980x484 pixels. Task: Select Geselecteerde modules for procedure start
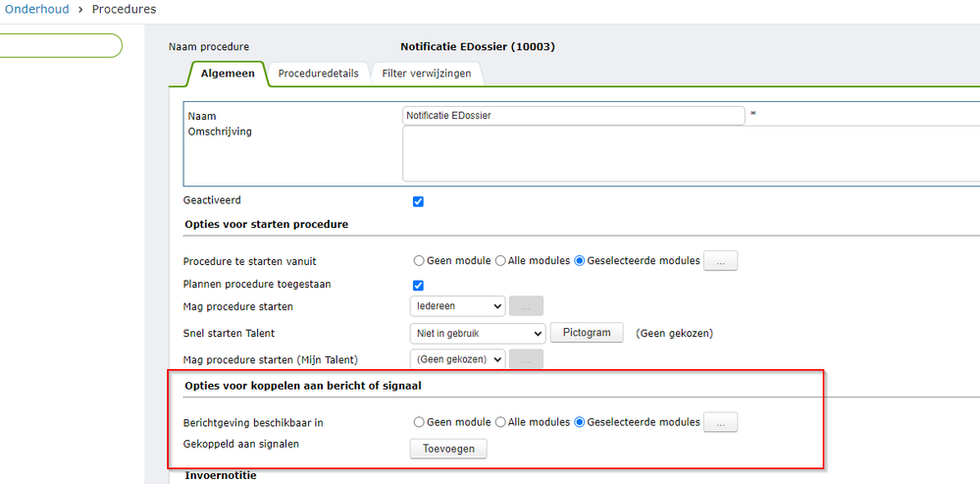click(580, 261)
